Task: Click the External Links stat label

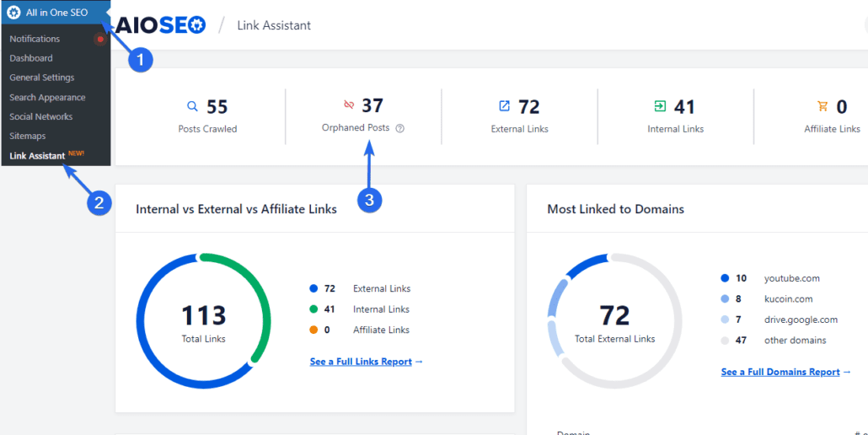Action: (x=520, y=129)
